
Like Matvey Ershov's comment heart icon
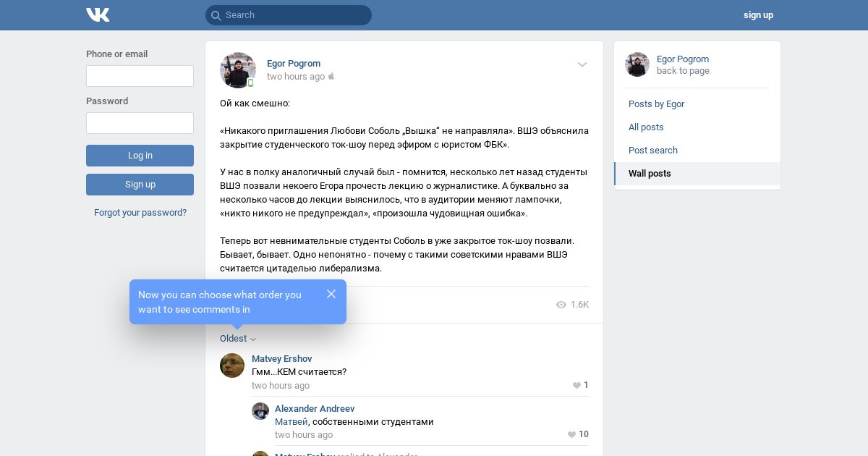(x=576, y=386)
